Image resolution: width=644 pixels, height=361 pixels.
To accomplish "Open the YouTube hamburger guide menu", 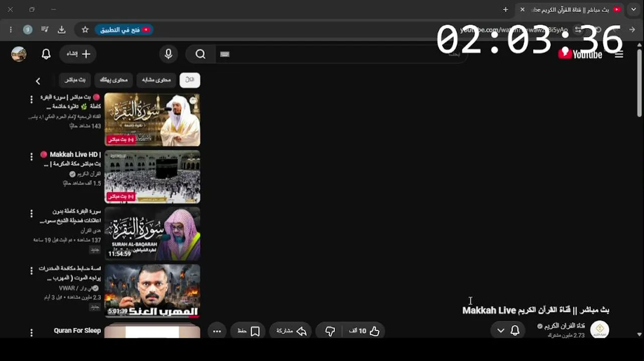I will pyautogui.click(x=619, y=54).
